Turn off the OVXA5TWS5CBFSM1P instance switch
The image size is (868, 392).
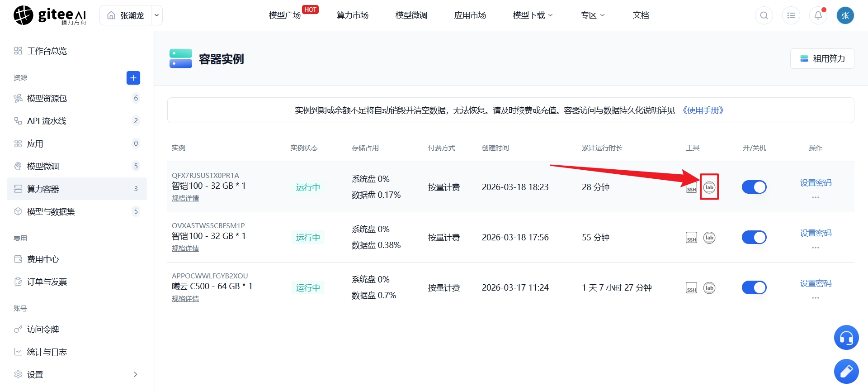(x=754, y=237)
